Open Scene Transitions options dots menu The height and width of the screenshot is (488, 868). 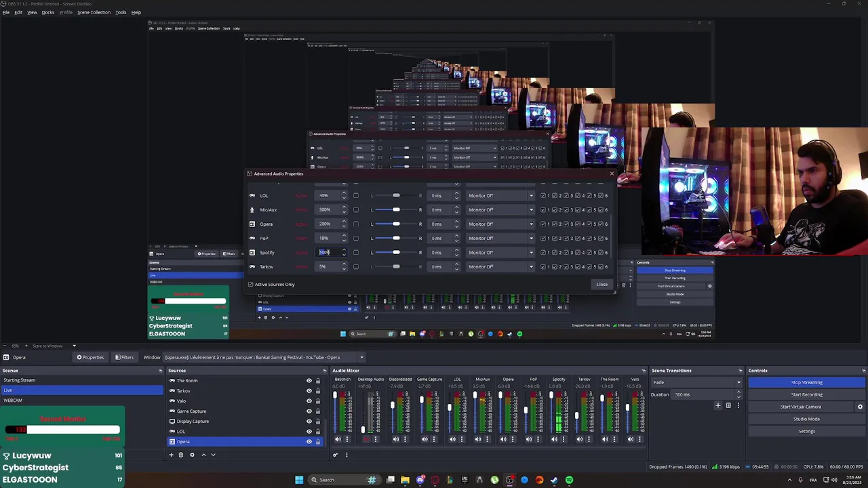pos(738,405)
